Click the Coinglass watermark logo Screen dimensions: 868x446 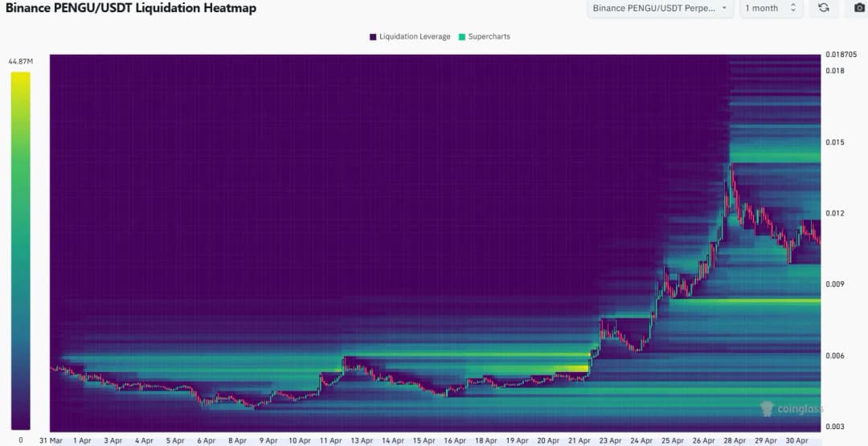pos(791,409)
